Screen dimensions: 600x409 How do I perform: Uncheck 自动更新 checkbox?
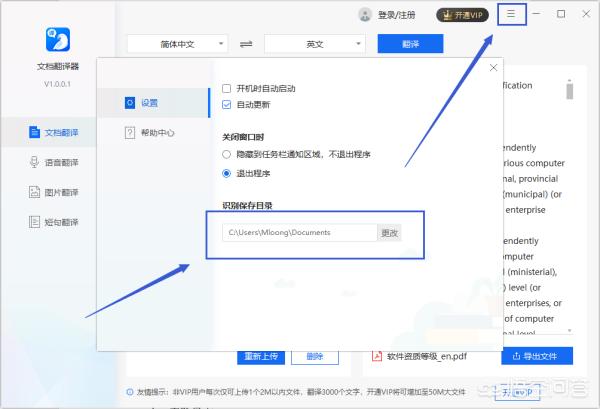[227, 105]
